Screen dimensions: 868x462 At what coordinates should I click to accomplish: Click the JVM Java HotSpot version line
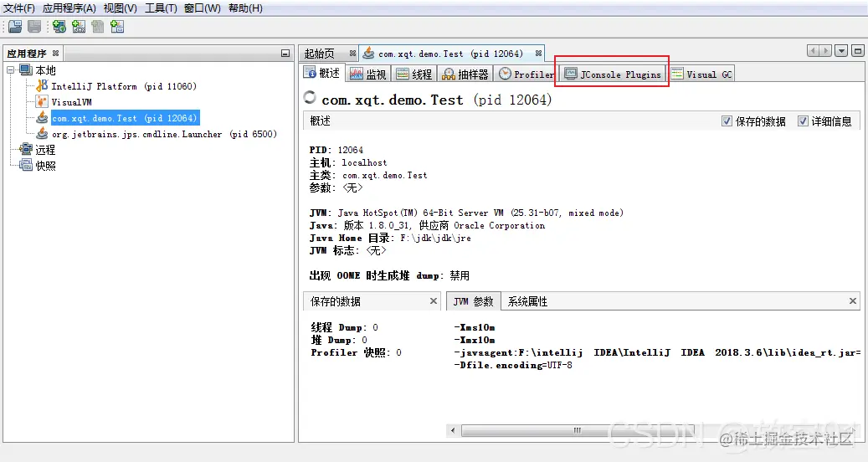click(x=466, y=213)
